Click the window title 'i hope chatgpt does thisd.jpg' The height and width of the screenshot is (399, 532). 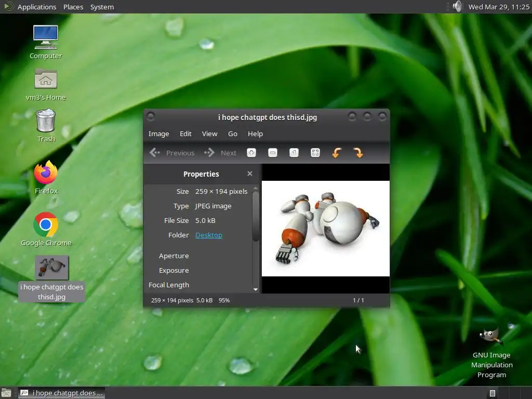pyautogui.click(x=268, y=117)
